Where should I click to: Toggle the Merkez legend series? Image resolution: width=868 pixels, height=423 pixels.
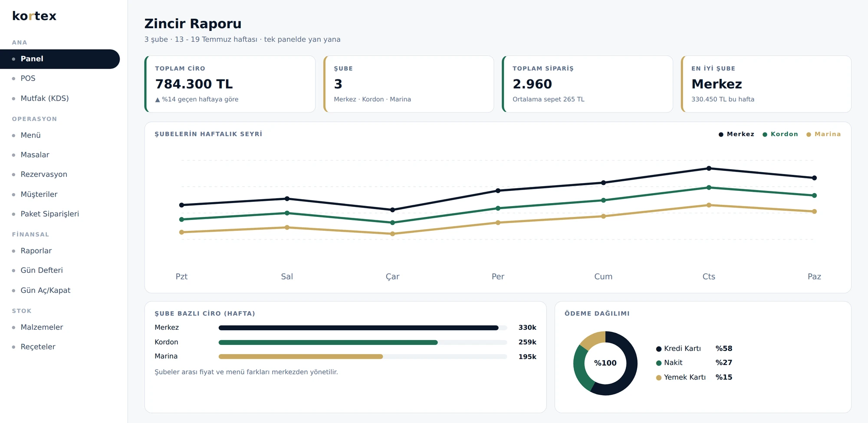tap(736, 134)
